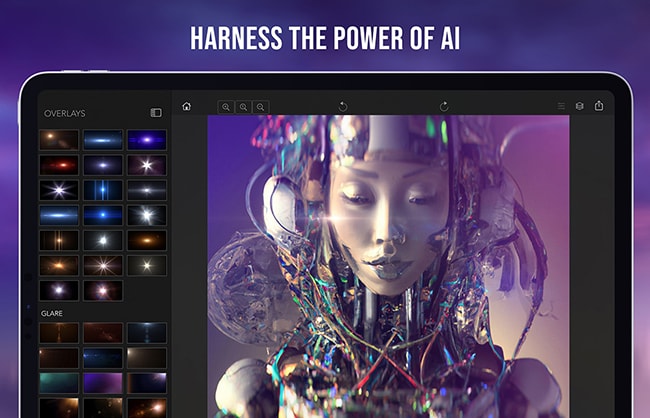Pick the last pink-white flare overlay thumbnail
Viewport: 650px width, 418px height.
(103, 291)
